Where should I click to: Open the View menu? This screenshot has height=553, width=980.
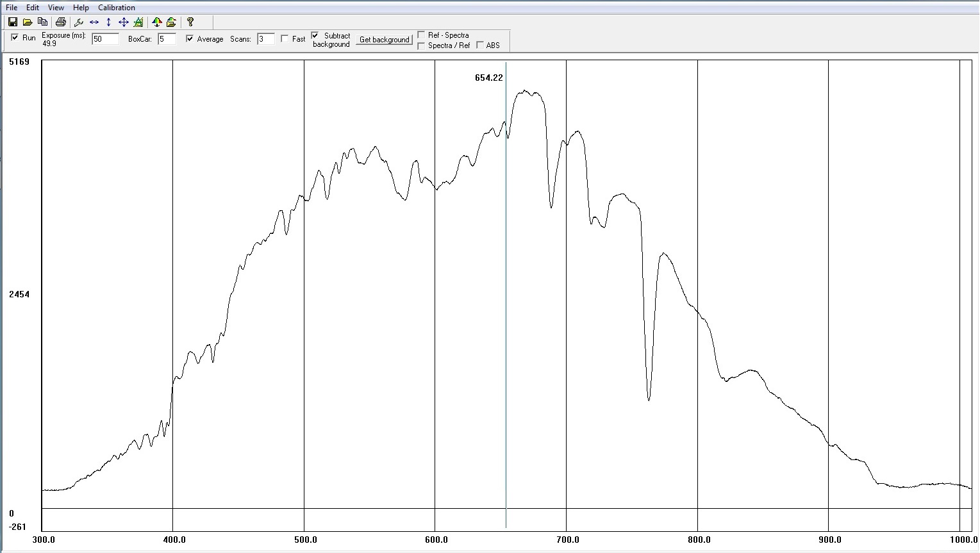point(56,8)
